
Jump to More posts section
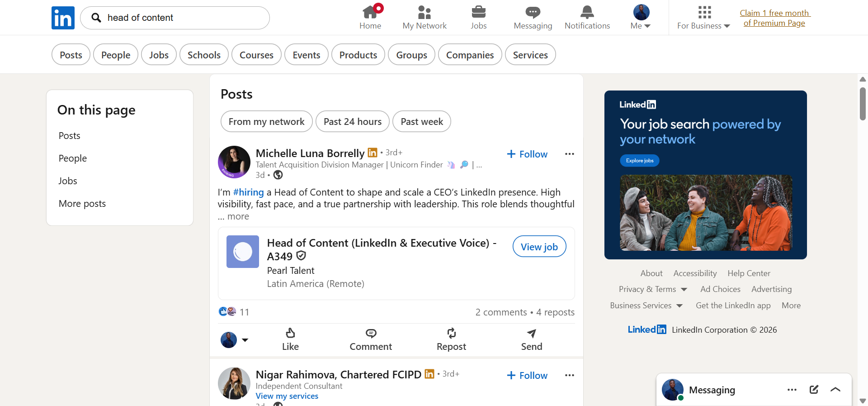pos(82,204)
